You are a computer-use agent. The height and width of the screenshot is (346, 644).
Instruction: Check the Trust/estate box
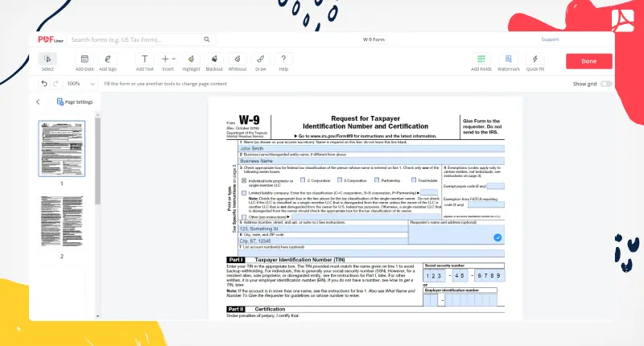(414, 180)
